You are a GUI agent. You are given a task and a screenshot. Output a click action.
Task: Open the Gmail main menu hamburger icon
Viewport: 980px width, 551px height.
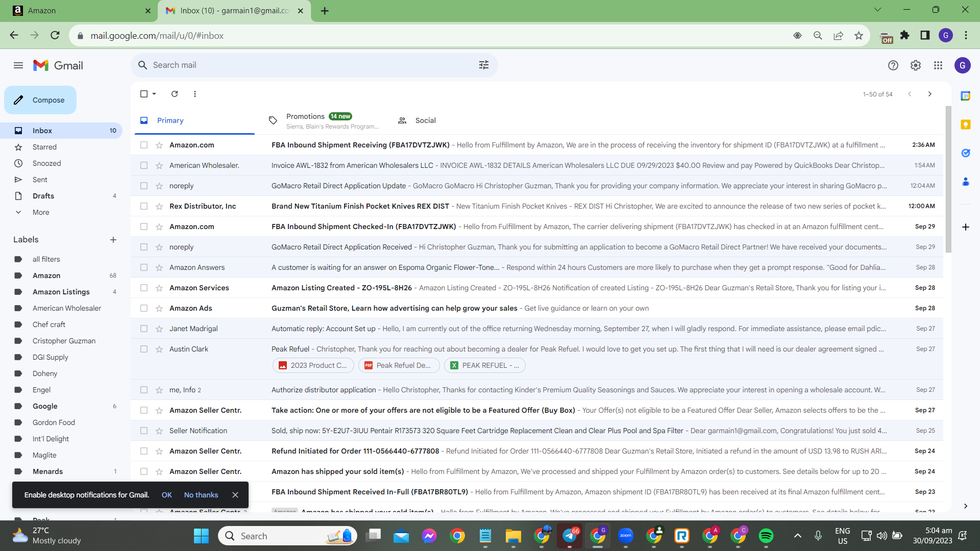pyautogui.click(x=18, y=65)
